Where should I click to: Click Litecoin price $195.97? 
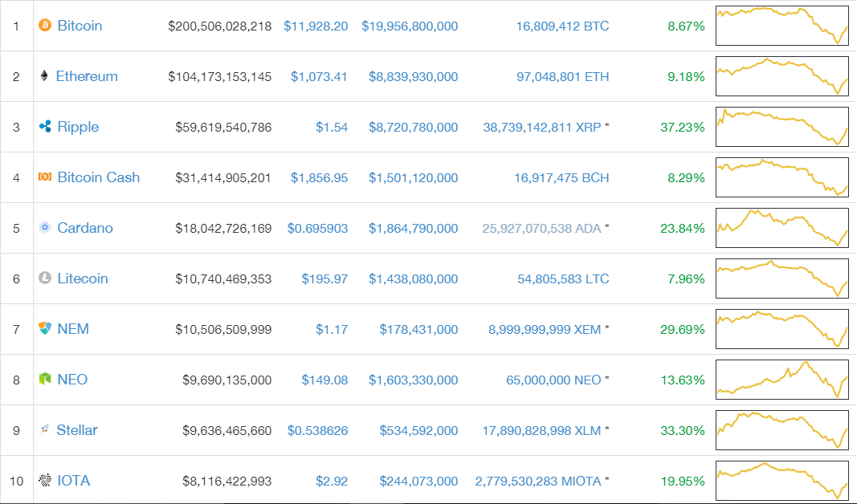pyautogui.click(x=324, y=279)
